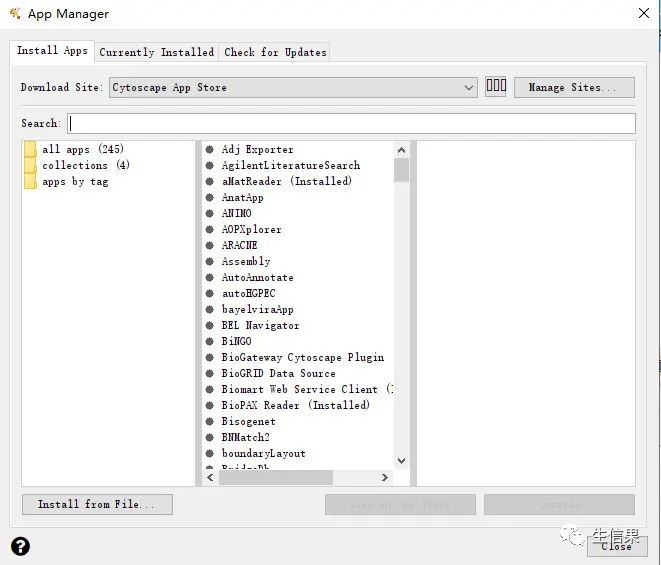Click the bullet icon next to Bisogenet

coord(210,421)
